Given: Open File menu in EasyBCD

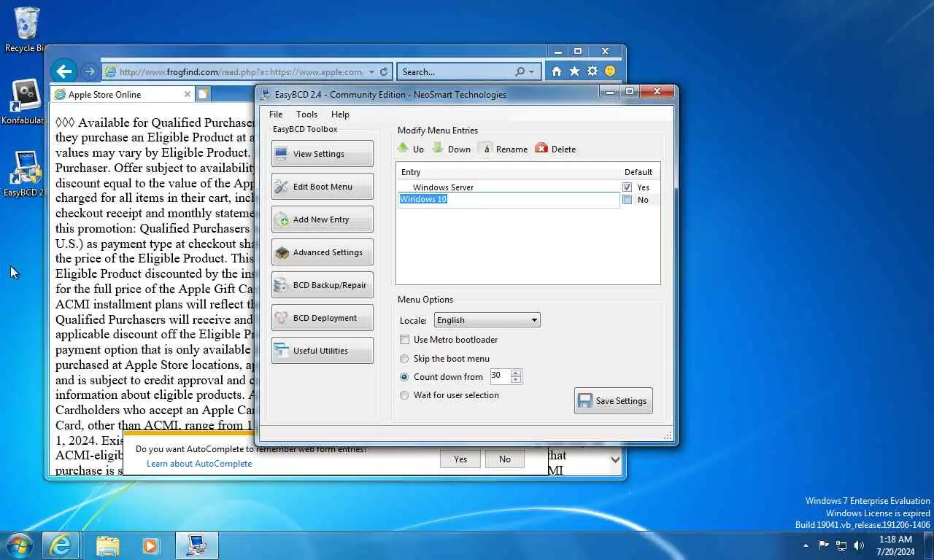Looking at the screenshot, I should pos(276,114).
